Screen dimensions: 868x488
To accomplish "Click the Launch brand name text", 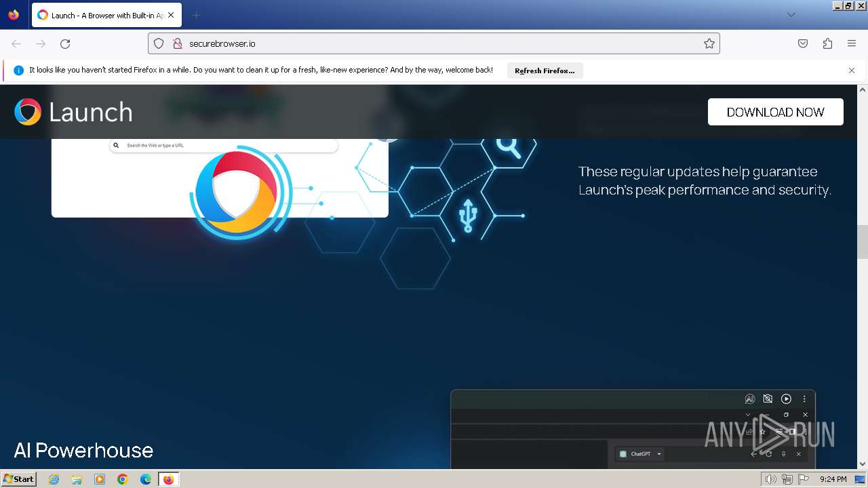I will [91, 113].
